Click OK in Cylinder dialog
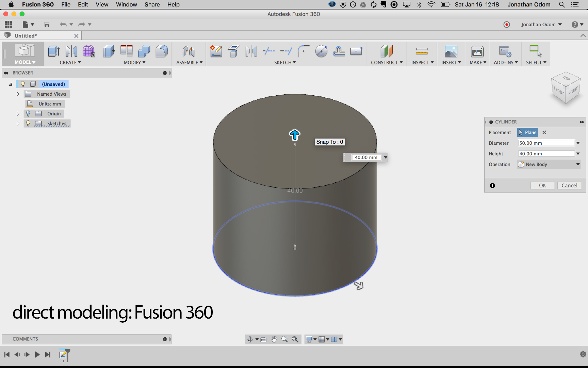 click(542, 185)
